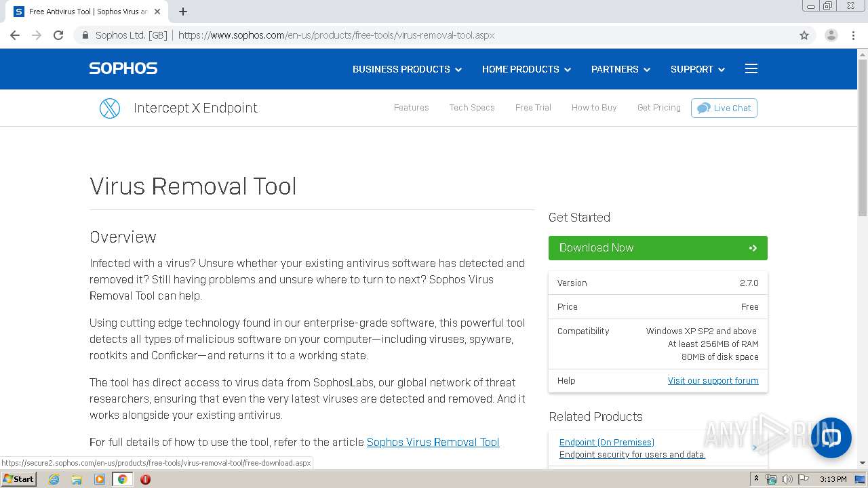Open the Free Trial section
The image size is (868, 488).
(533, 108)
